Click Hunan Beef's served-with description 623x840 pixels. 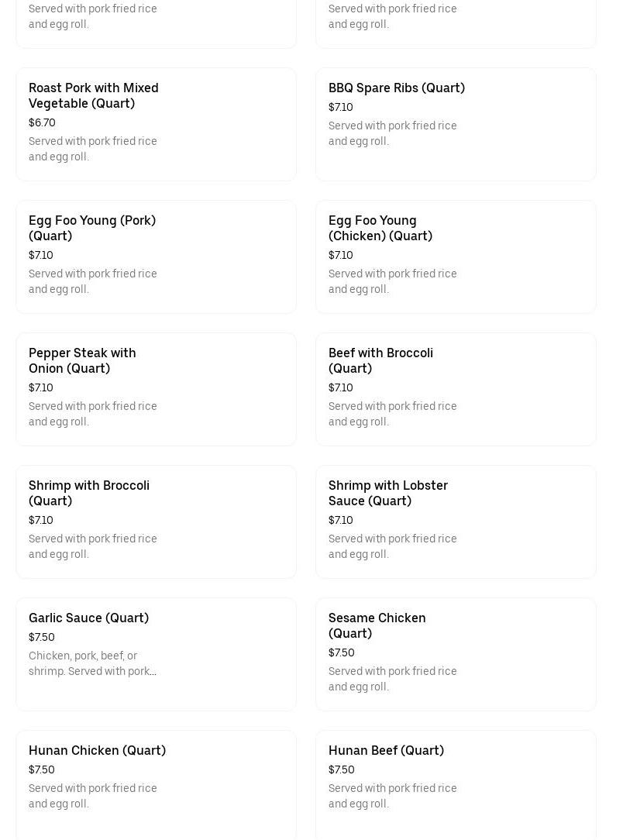click(392, 796)
